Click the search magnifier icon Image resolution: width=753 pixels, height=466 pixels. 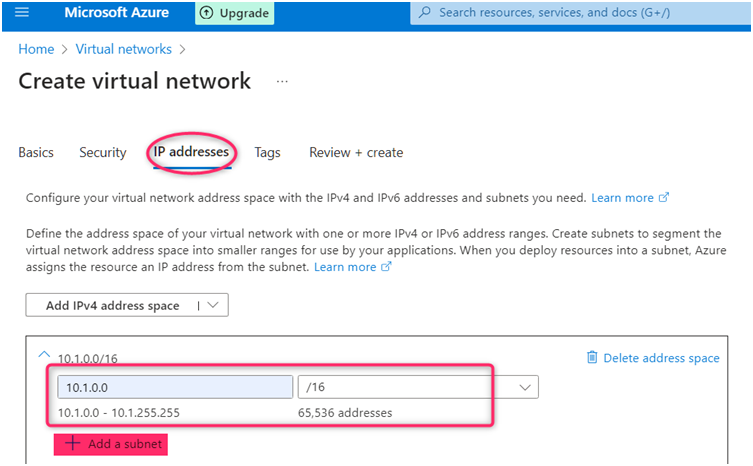pyautogui.click(x=424, y=13)
